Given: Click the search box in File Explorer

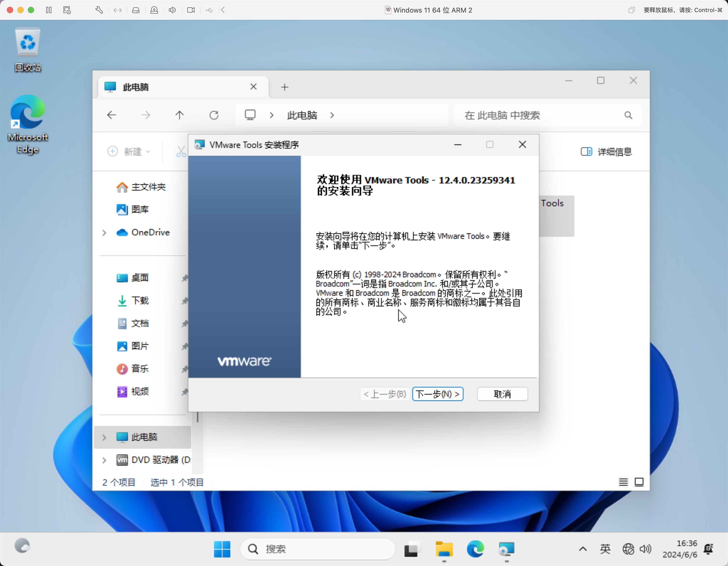Looking at the screenshot, I should pyautogui.click(x=548, y=115).
